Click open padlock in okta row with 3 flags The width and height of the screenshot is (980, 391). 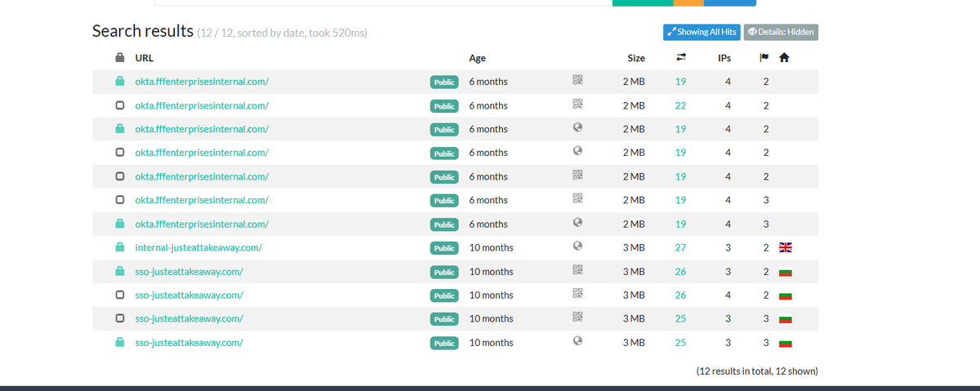pyautogui.click(x=119, y=199)
